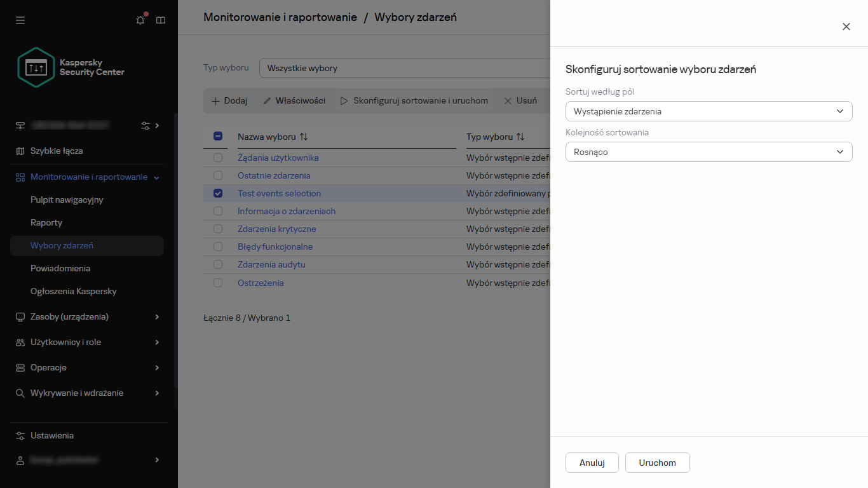Click sort arrows beside Typ wyboru
The image size is (868, 488).
pyautogui.click(x=520, y=137)
